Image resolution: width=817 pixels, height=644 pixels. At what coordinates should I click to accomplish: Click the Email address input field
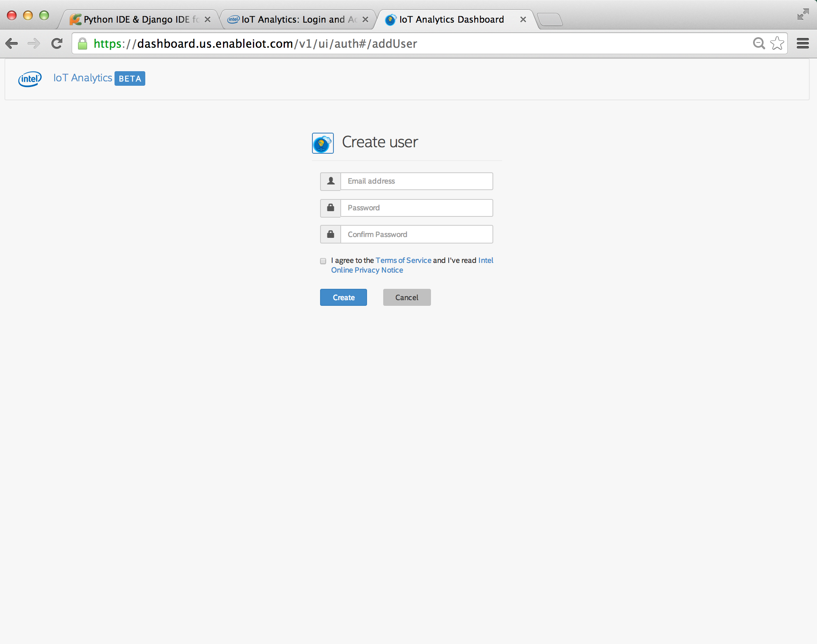point(416,180)
